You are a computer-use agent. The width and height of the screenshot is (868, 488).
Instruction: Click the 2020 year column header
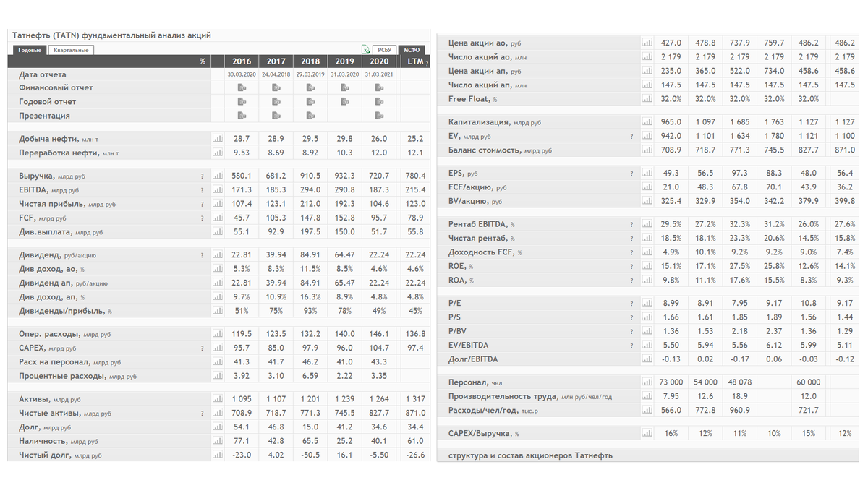[x=379, y=61]
